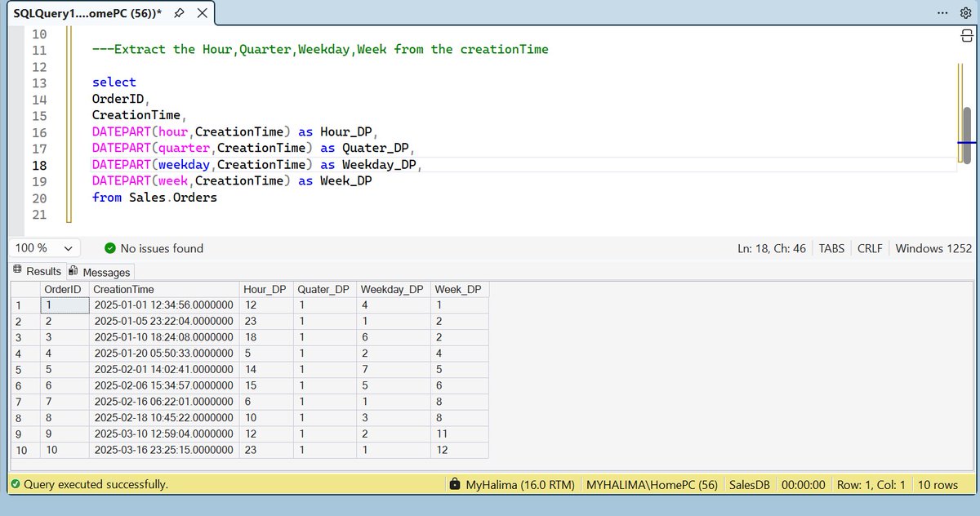Click the 'from Sales.Orders' code line
Screen dimensions: 980x516
tap(154, 198)
